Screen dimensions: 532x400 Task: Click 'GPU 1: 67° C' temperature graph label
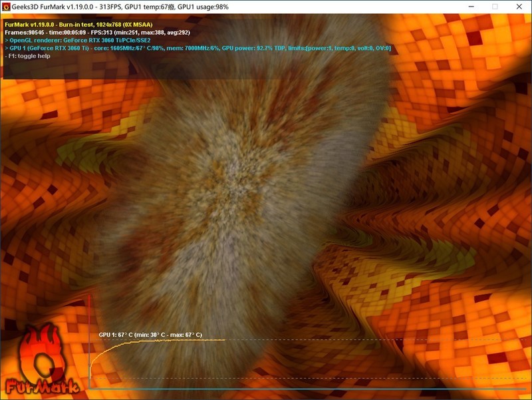(150, 335)
